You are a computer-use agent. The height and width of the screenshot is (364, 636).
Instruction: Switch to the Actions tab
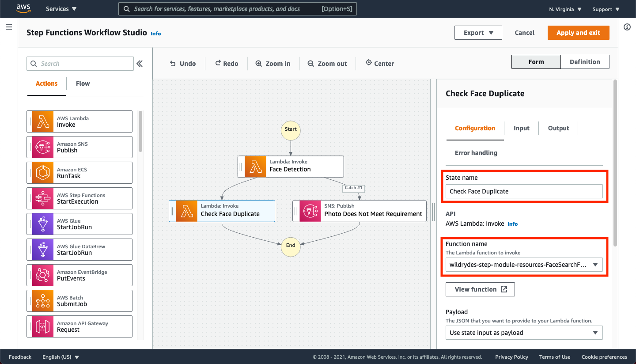[x=46, y=83]
